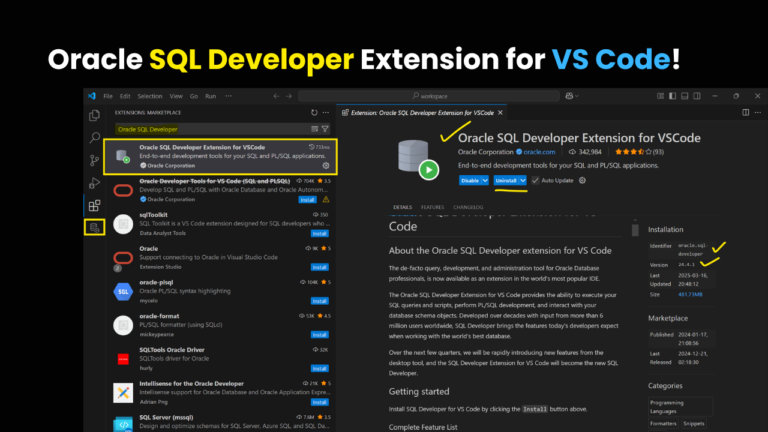This screenshot has height=432, width=768.
Task: Switch to the CHANGELOG tab
Action: point(468,207)
